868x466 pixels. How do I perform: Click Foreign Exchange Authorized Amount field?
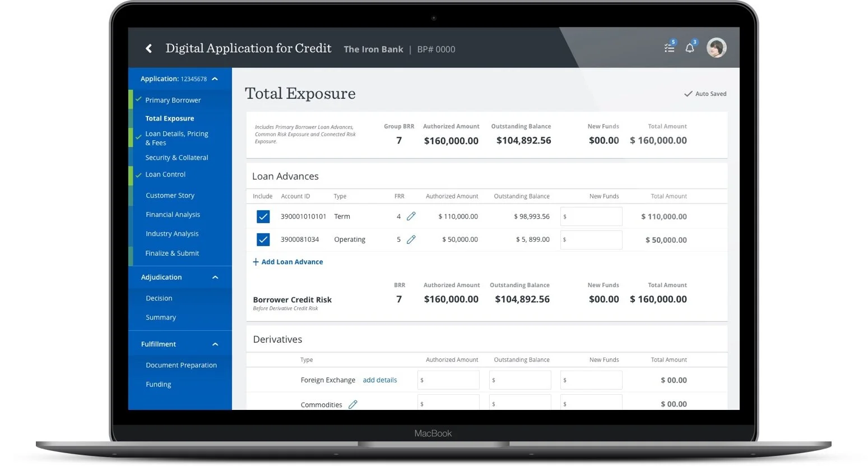pos(448,380)
